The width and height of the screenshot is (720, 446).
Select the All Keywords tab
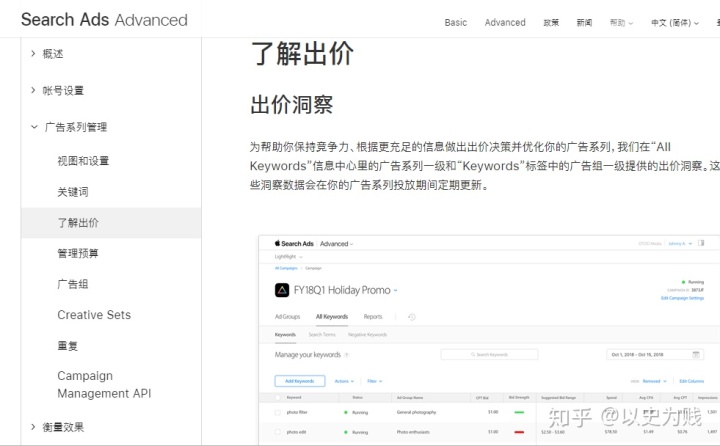click(331, 317)
